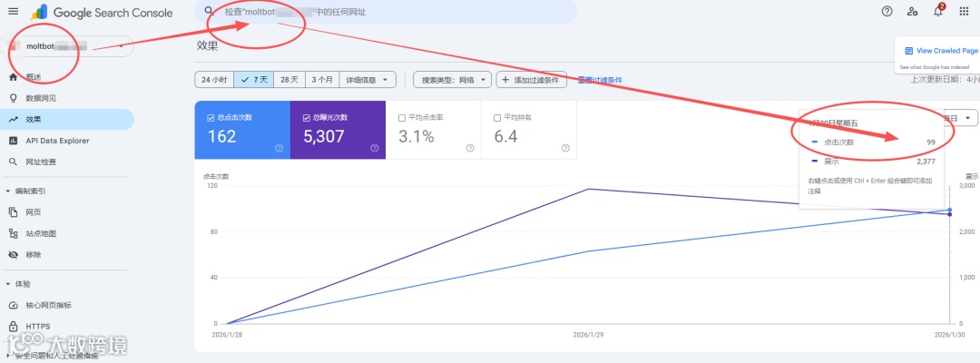Select the 7 天 date range
The width and height of the screenshot is (980, 363).
click(254, 79)
